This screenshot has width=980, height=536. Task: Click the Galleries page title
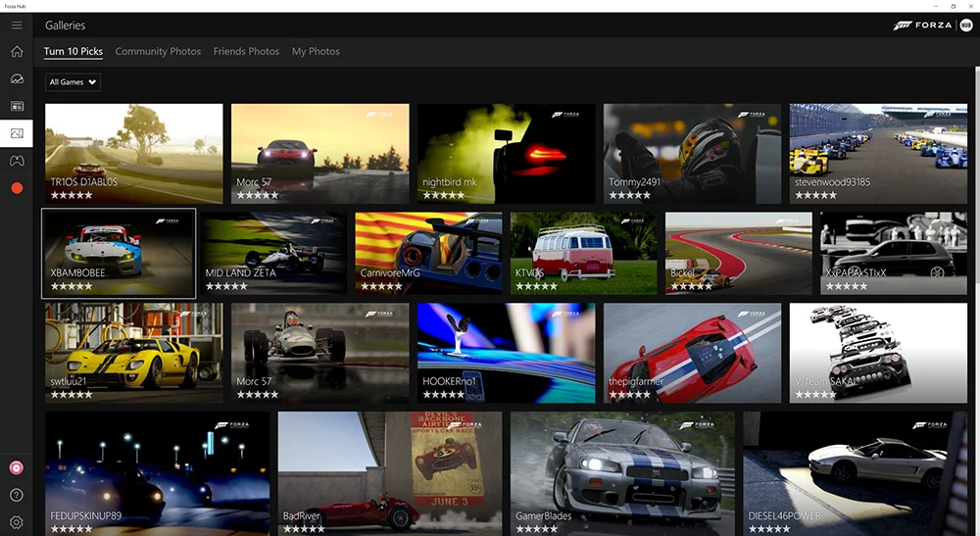click(x=65, y=25)
